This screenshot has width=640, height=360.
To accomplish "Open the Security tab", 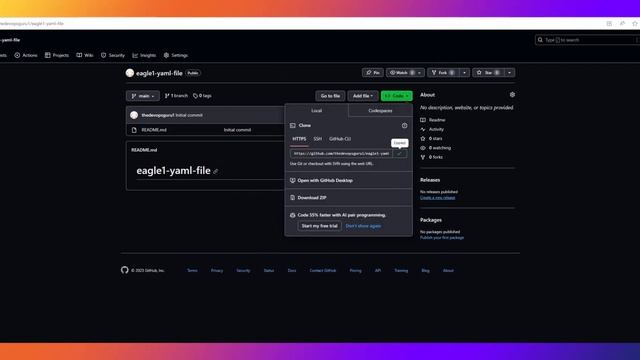I will point(113,55).
